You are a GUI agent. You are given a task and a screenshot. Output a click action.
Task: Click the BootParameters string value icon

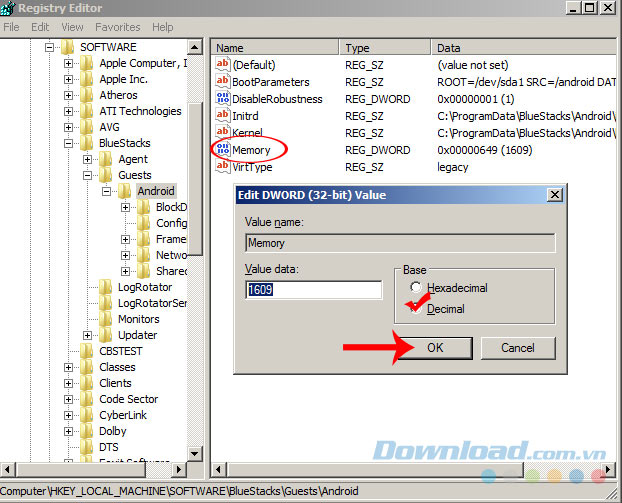pos(223,81)
